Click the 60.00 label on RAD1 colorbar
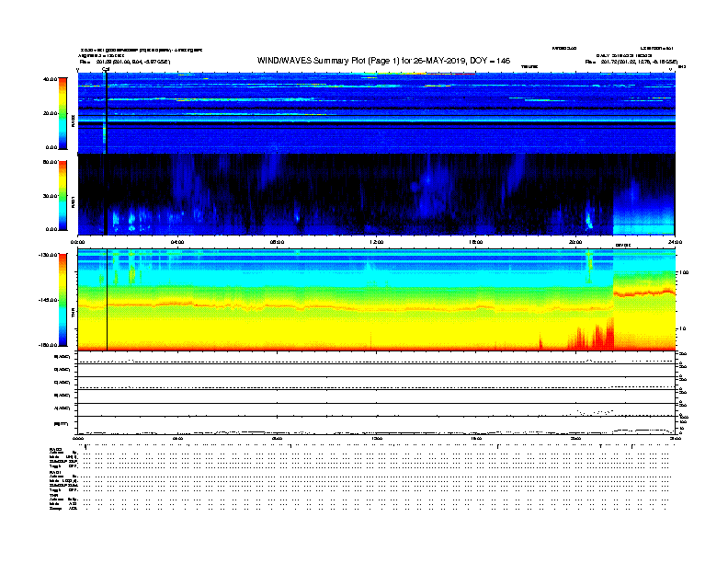The image size is (728, 563). click(x=50, y=162)
